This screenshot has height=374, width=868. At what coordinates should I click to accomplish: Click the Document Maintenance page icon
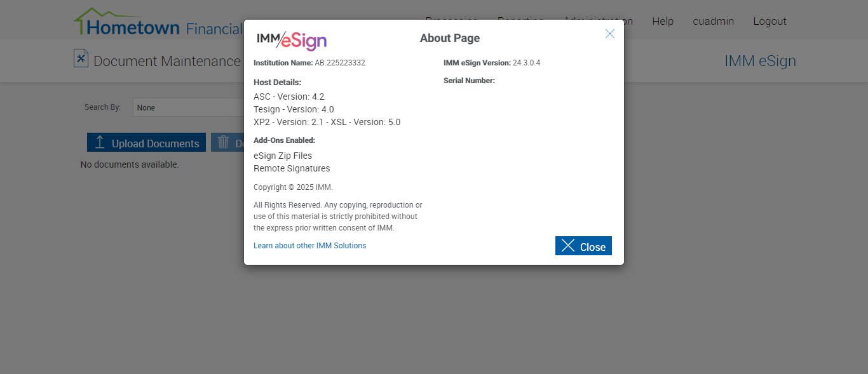tap(81, 58)
